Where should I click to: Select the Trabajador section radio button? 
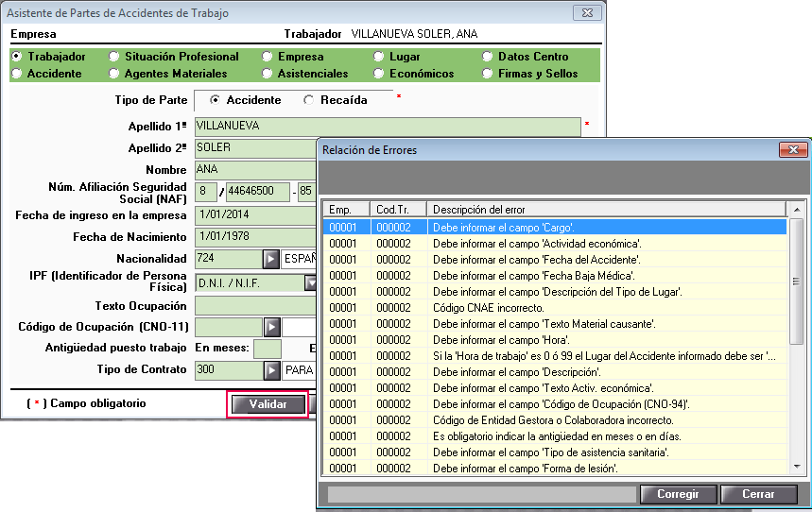(17, 56)
